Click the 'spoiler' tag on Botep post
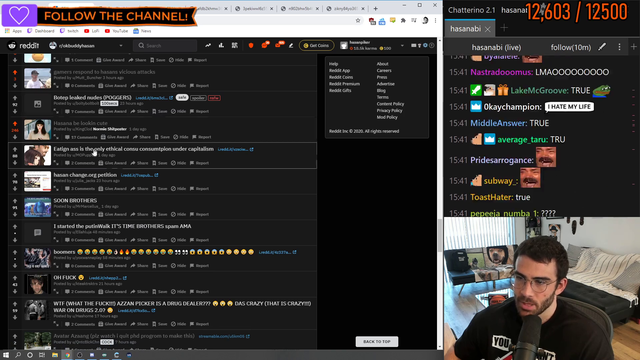Viewport: 640px width, 360px height. [x=198, y=98]
